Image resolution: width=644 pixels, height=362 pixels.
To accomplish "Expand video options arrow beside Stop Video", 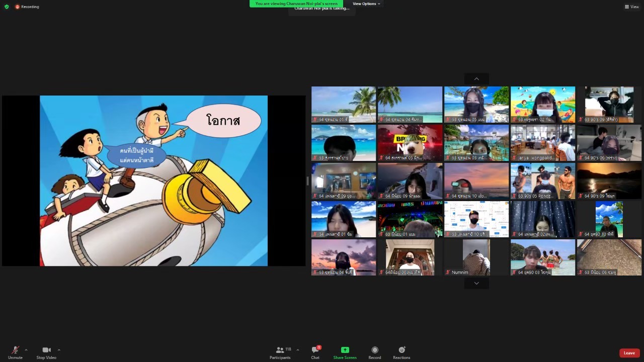I will click(x=59, y=350).
